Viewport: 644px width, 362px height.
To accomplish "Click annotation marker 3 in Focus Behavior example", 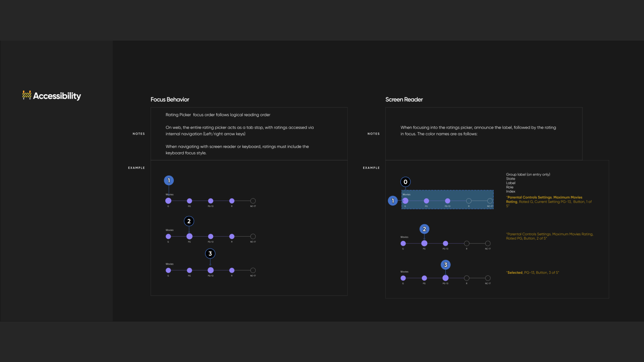I will point(210,254).
